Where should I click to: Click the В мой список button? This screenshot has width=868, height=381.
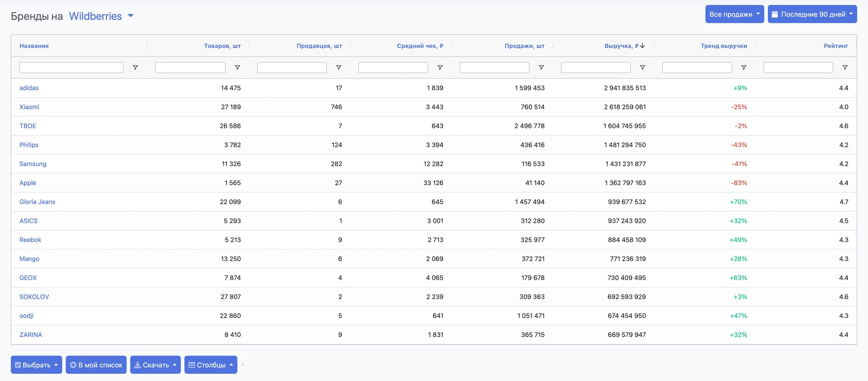pyautogui.click(x=96, y=365)
